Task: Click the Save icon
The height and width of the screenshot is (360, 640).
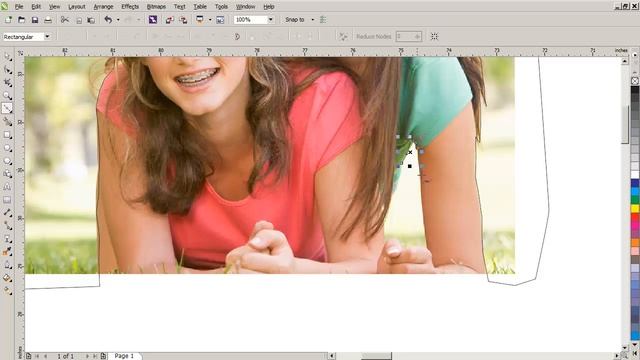Action: 35,20
